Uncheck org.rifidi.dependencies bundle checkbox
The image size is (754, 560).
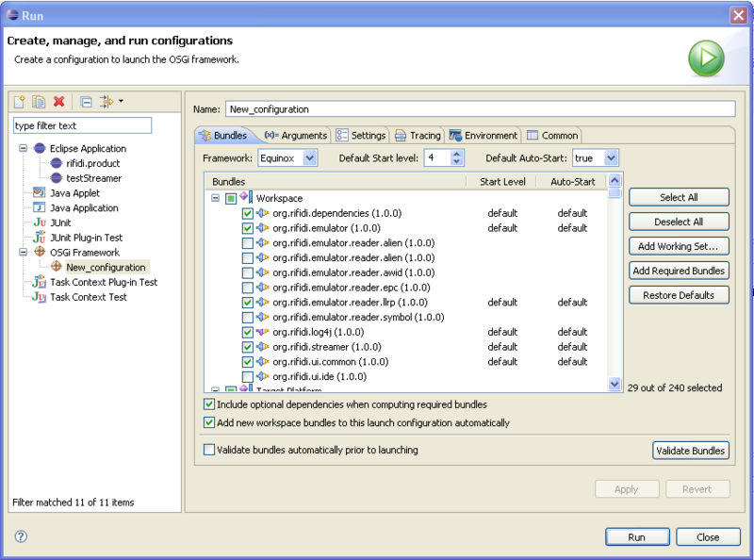coord(247,213)
